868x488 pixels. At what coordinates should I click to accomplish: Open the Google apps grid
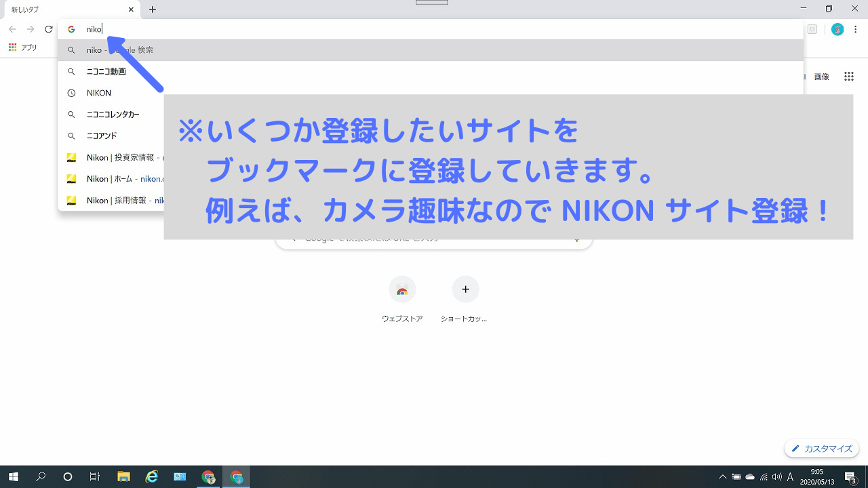[x=849, y=77]
